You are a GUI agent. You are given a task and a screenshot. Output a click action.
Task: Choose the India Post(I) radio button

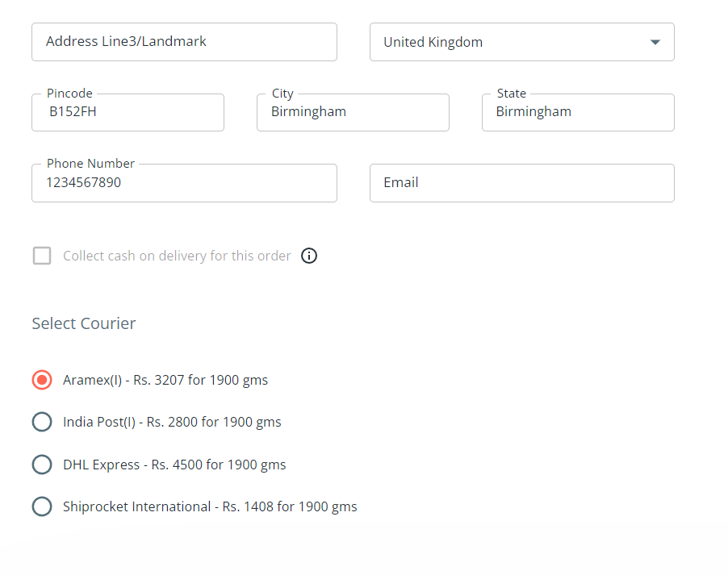pos(42,422)
